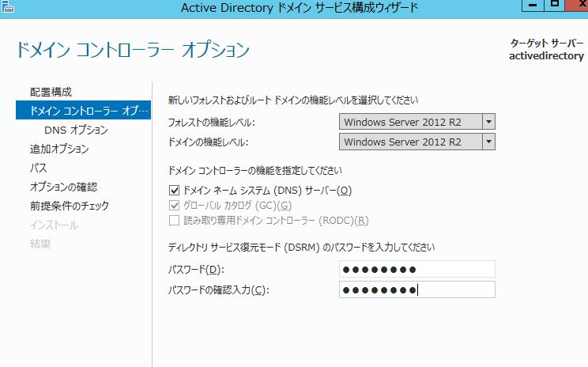This screenshot has height=367, width=588.
Task: Open the ドメインの機能レベル dropdown
Action: pos(488,142)
